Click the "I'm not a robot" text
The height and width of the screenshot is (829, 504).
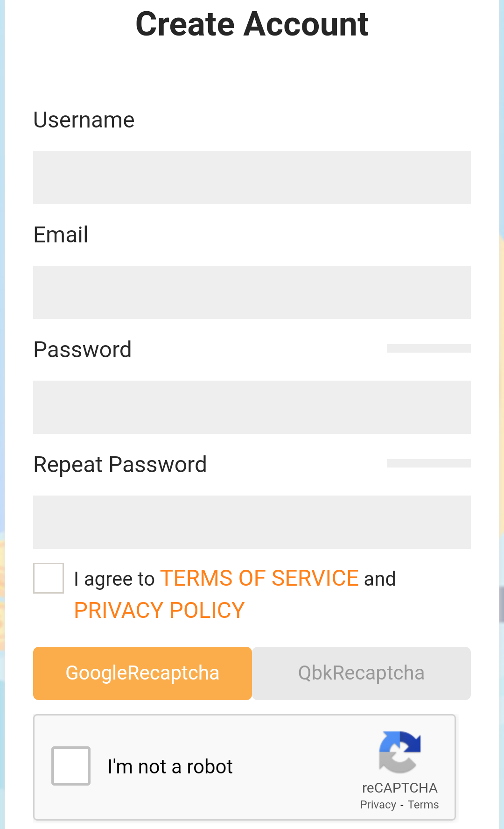pyautogui.click(x=170, y=767)
